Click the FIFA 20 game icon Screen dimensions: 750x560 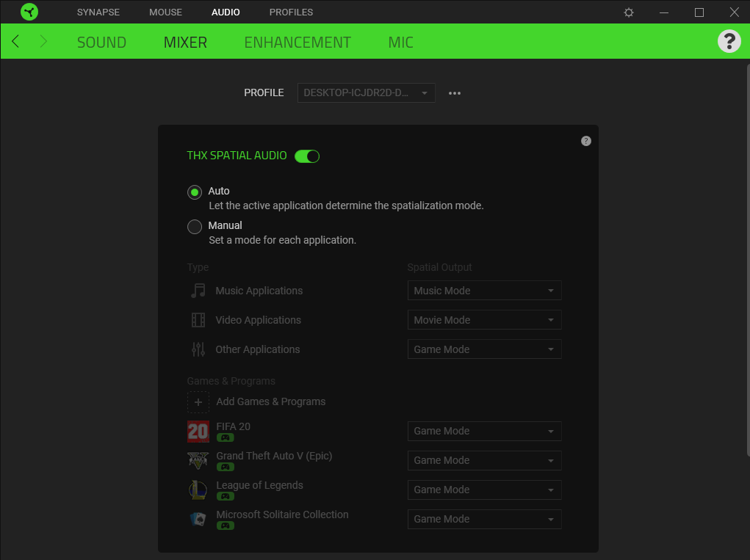(x=198, y=432)
